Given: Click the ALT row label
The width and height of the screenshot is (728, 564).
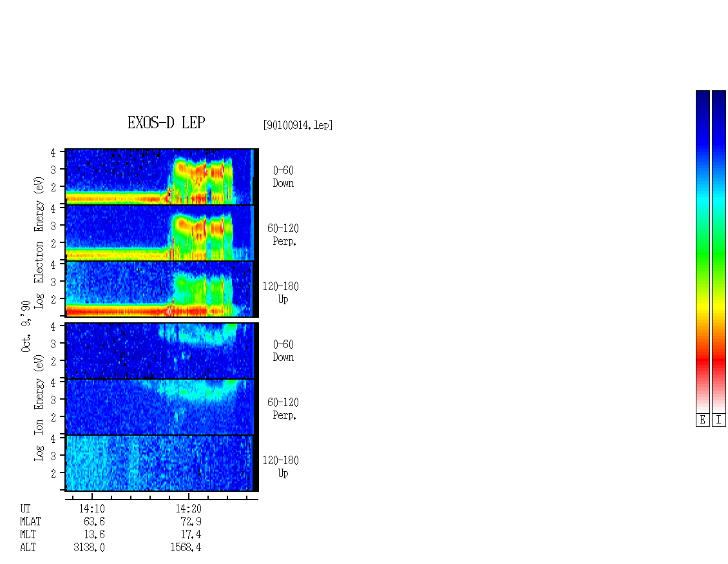Looking at the screenshot, I should (28, 548).
